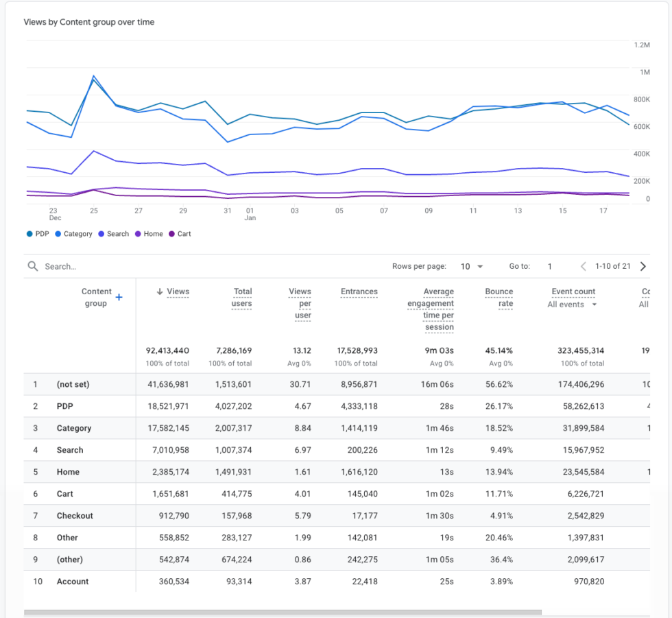
Task: Sort the table by Entrances
Action: pyautogui.click(x=359, y=291)
